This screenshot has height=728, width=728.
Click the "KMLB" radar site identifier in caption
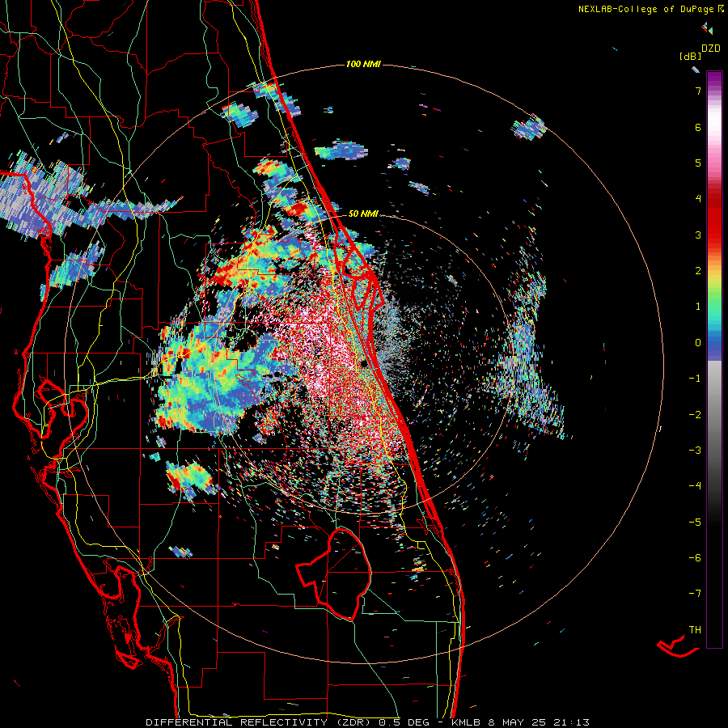point(466,722)
